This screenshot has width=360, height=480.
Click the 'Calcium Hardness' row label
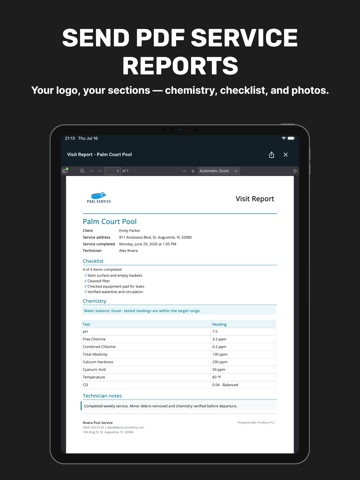(98, 362)
